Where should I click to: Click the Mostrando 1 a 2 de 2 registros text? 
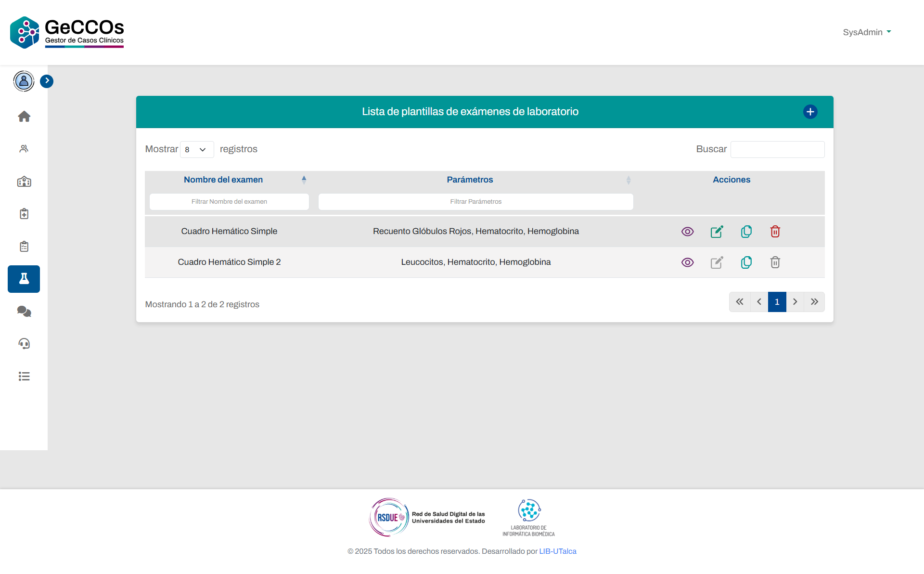coord(202,304)
